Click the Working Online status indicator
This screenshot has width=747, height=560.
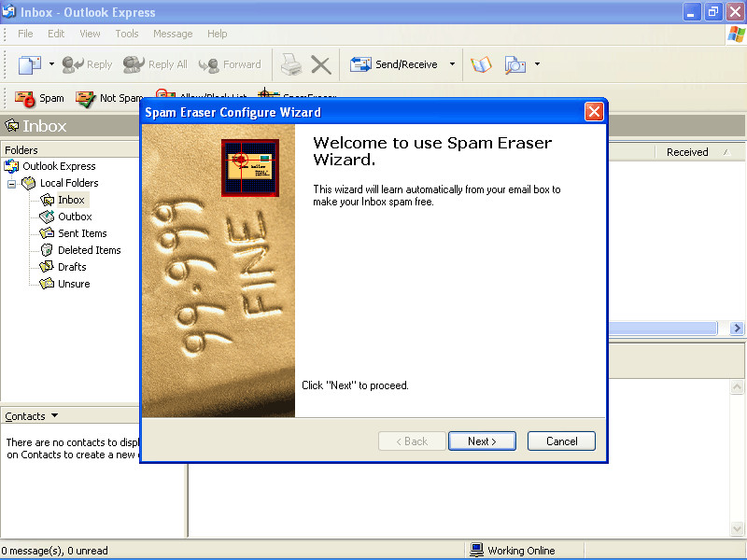(513, 551)
